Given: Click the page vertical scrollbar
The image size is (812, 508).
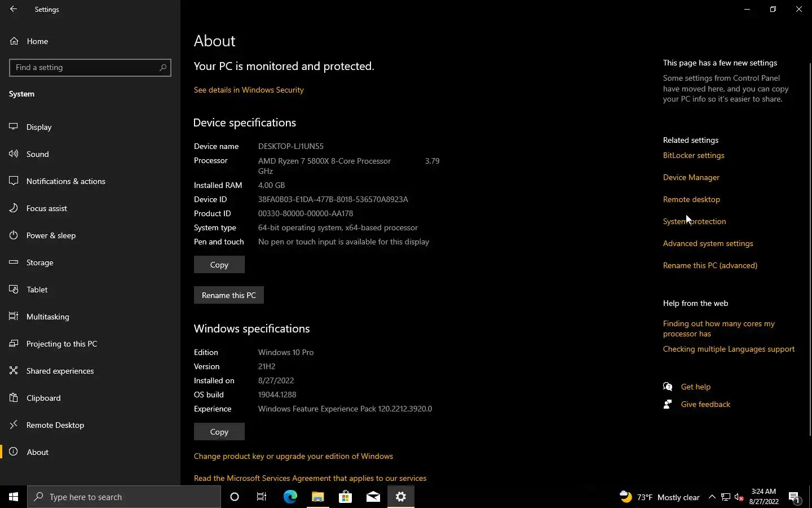Looking at the screenshot, I should point(810,248).
